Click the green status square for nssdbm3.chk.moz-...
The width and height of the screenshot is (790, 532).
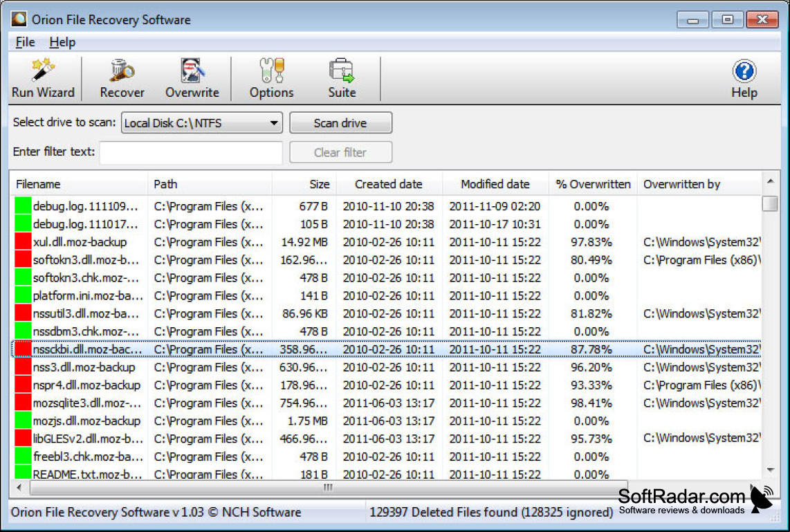(23, 331)
